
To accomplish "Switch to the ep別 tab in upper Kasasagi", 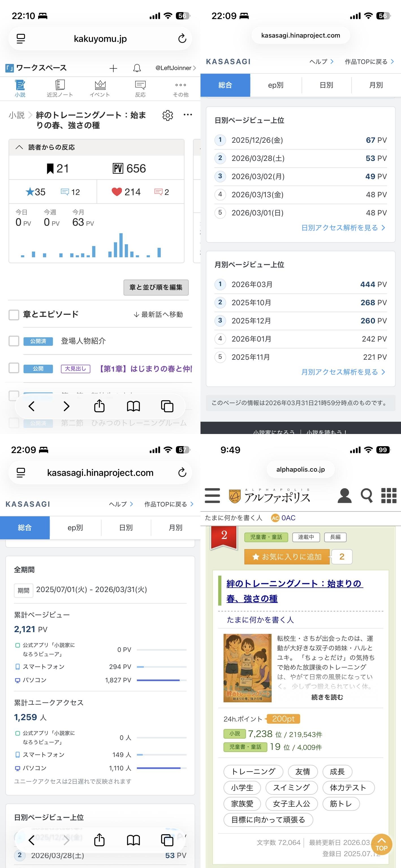I will pyautogui.click(x=276, y=85).
